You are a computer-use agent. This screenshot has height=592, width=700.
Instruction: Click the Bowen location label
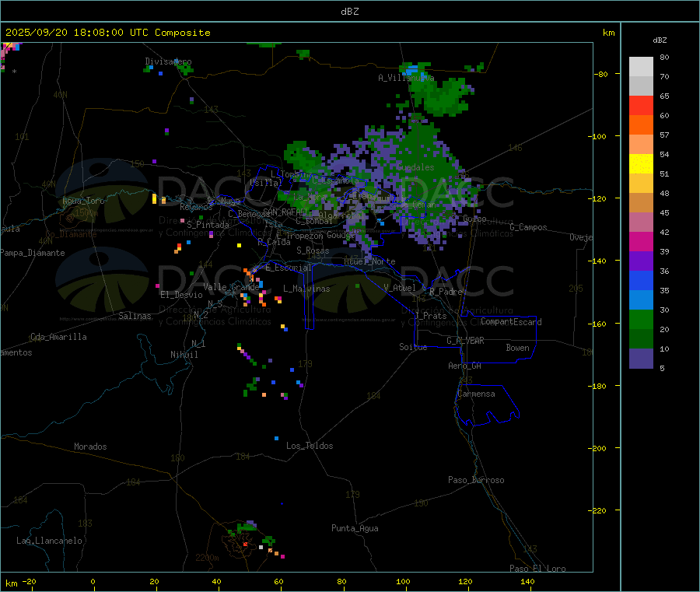pos(517,348)
